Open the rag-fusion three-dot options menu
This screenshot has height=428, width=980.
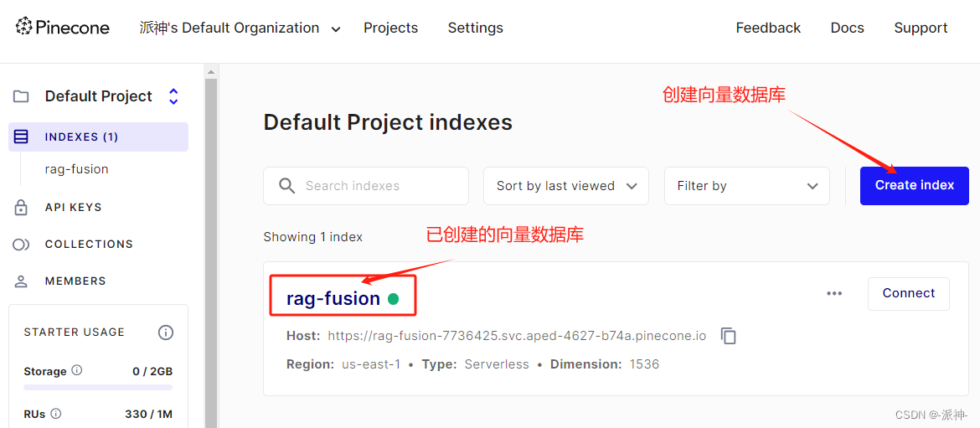coord(834,294)
